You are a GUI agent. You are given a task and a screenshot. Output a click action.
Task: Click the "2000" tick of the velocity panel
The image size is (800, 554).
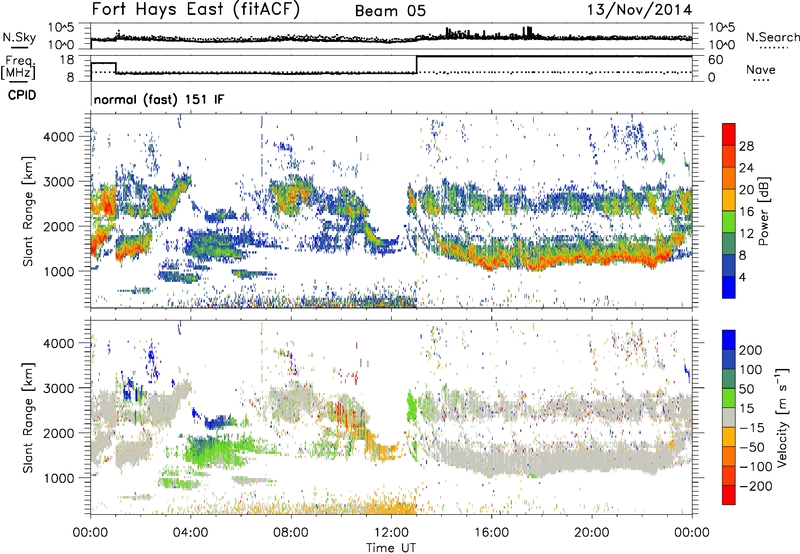click(59, 433)
